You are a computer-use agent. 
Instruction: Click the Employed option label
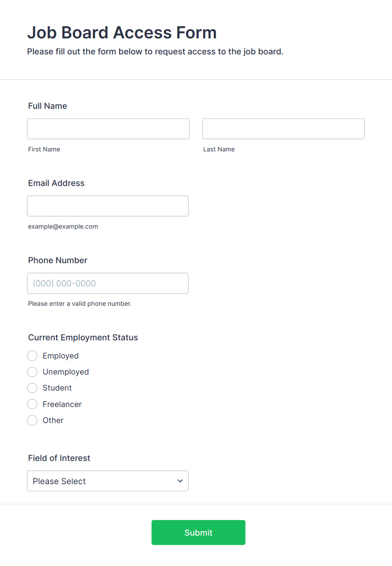click(x=61, y=356)
